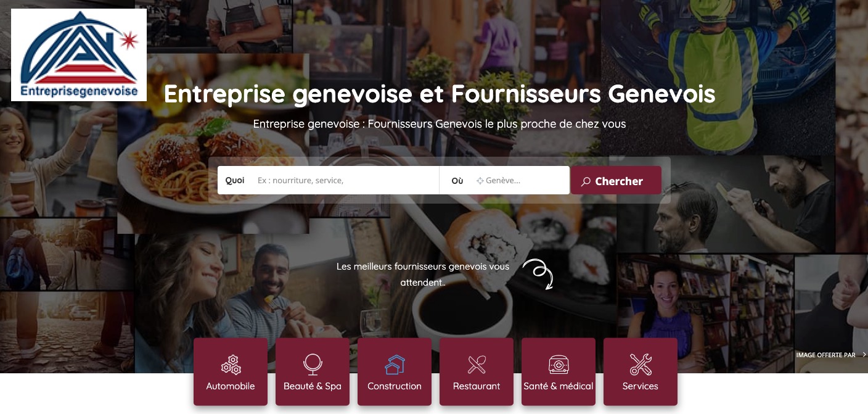Open the Services wrench icon
868x414 pixels.
click(641, 365)
